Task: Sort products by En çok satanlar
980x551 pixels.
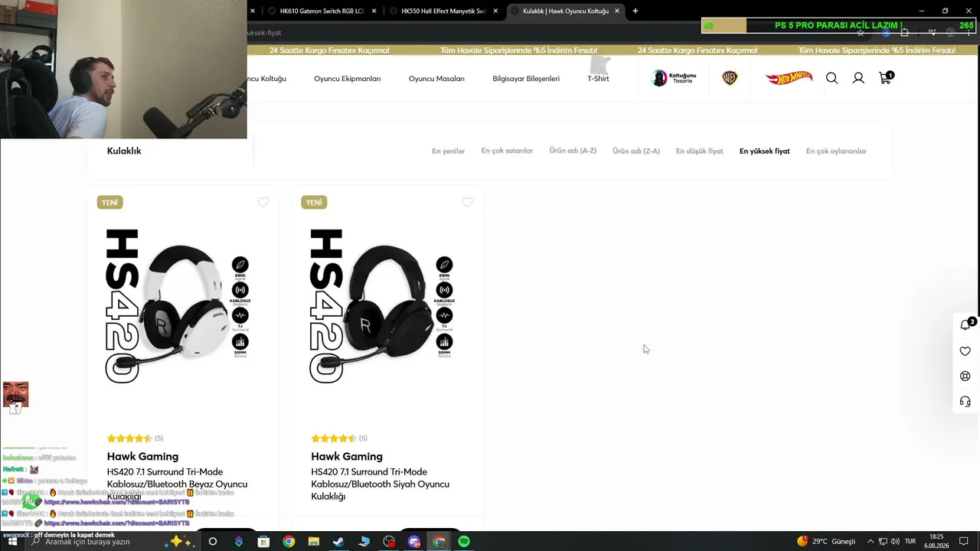Action: (507, 151)
